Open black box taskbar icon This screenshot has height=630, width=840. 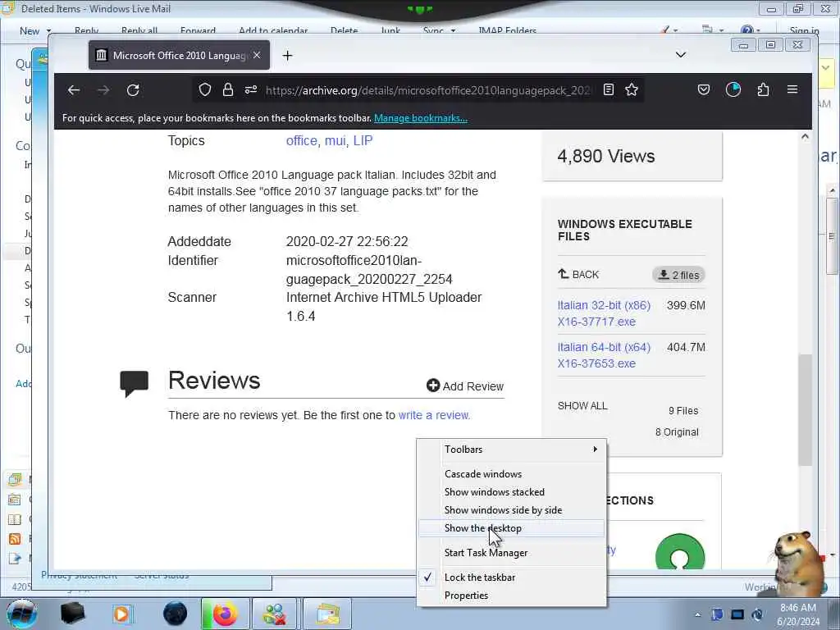coord(72,614)
